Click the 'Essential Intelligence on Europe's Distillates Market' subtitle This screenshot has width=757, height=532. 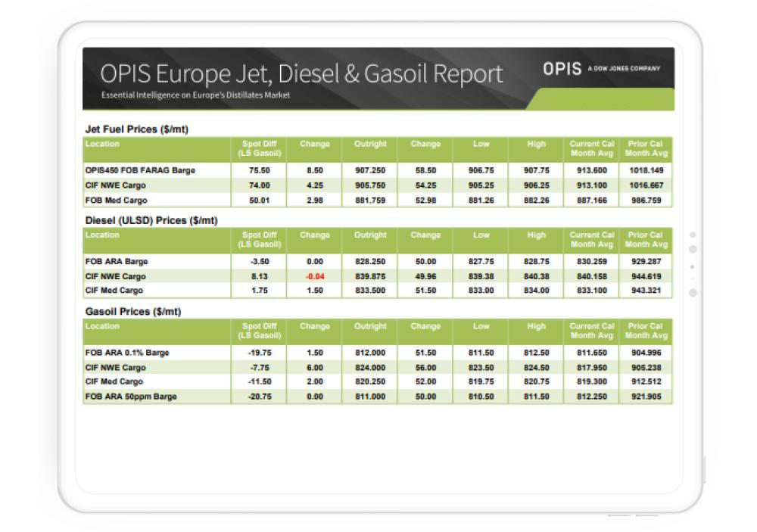195,95
